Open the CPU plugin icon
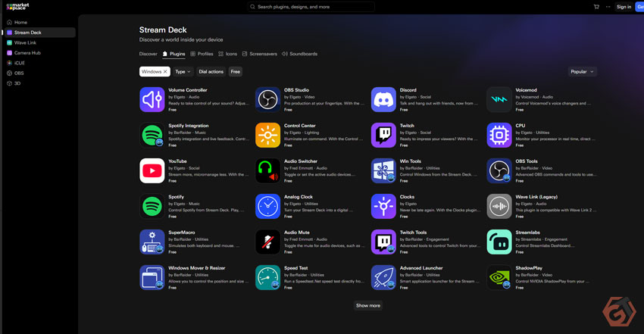 coord(499,135)
